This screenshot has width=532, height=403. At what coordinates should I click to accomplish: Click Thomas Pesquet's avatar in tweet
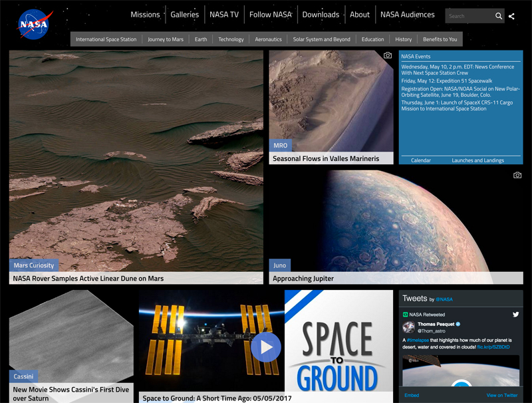click(x=408, y=327)
